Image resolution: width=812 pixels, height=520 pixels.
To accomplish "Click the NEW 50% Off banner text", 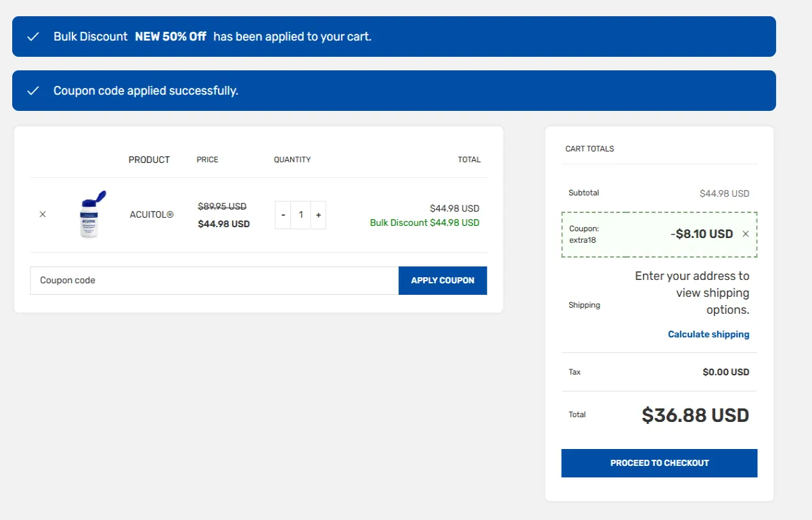I will pos(171,37).
